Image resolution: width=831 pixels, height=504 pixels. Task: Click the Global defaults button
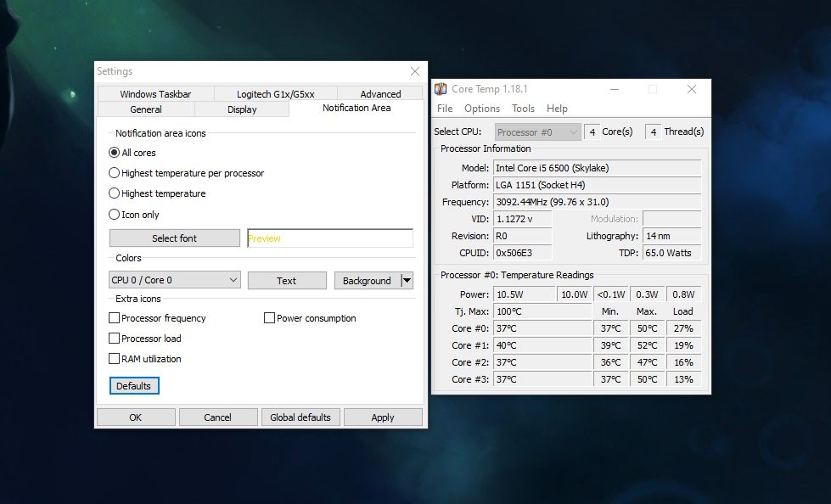[x=300, y=417]
